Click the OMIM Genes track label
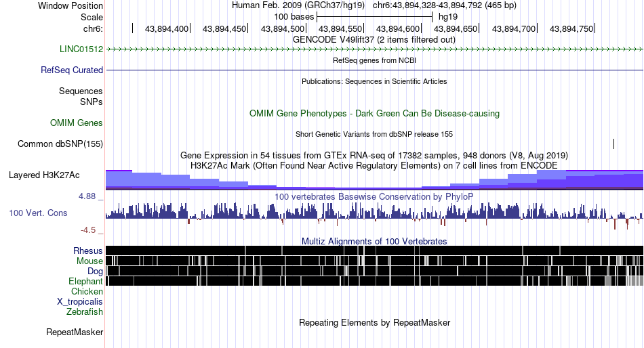Image resolution: width=644 pixels, height=348 pixels. [77, 123]
